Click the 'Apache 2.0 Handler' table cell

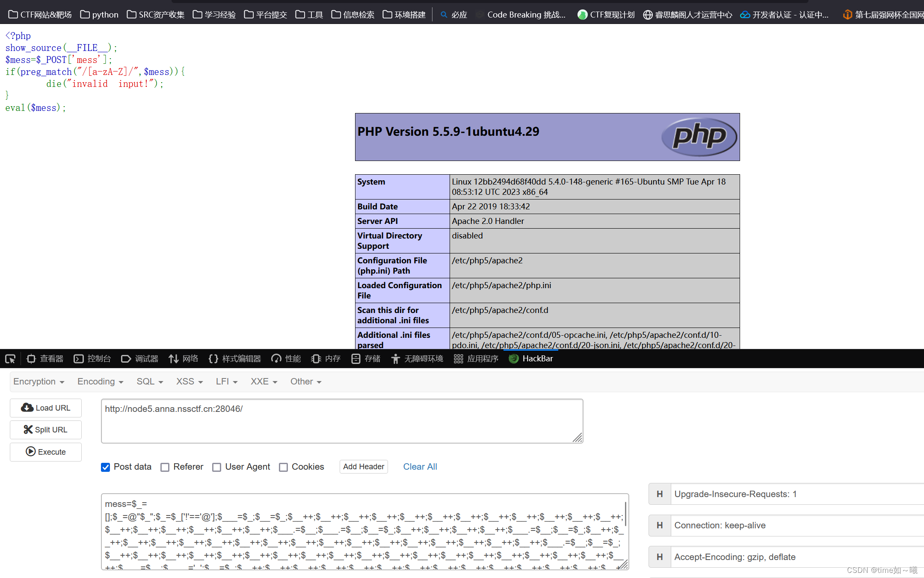(x=595, y=221)
